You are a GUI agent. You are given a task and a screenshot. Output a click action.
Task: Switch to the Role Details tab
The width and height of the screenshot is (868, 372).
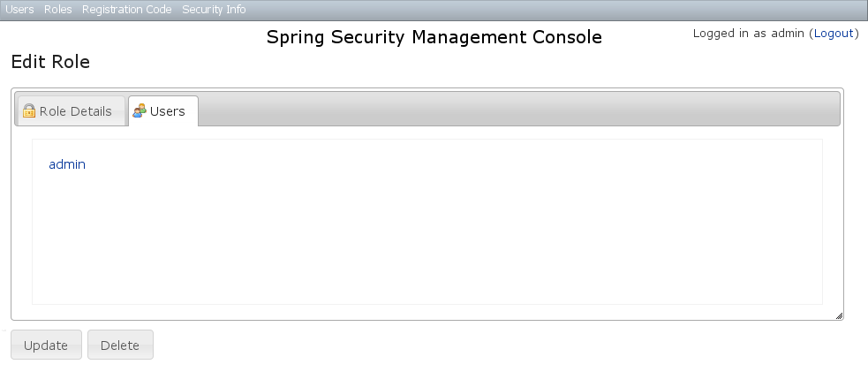click(75, 111)
